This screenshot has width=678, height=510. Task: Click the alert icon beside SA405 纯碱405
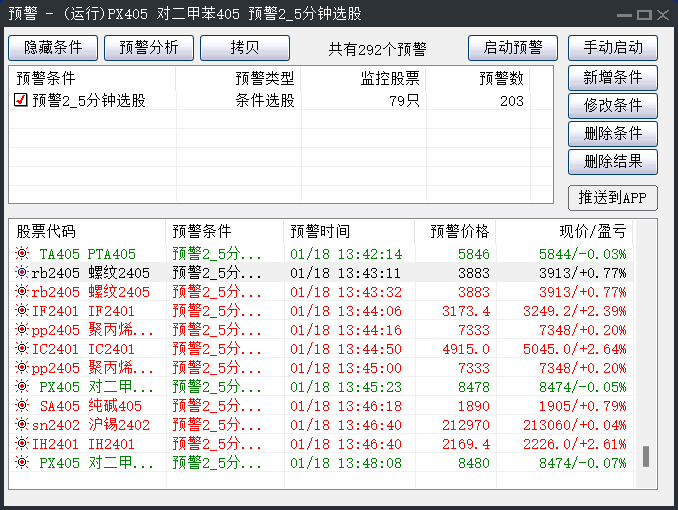[x=22, y=406]
